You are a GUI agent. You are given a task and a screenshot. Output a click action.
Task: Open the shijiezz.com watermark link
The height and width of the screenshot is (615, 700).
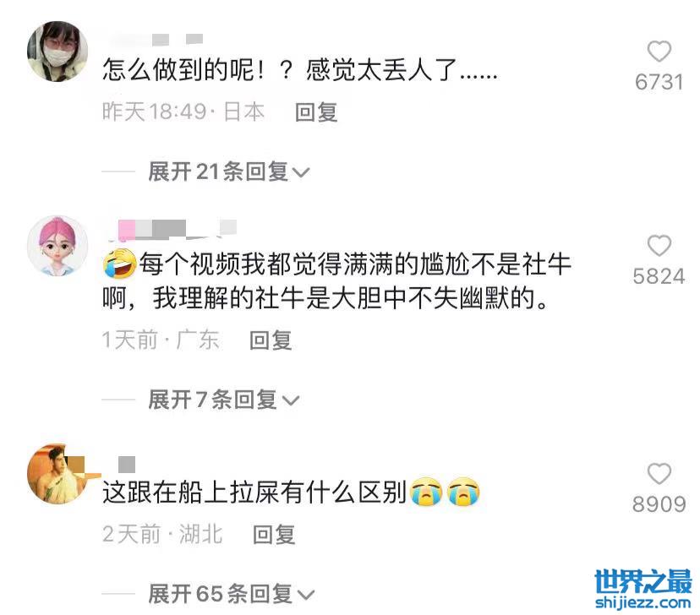tap(643, 603)
